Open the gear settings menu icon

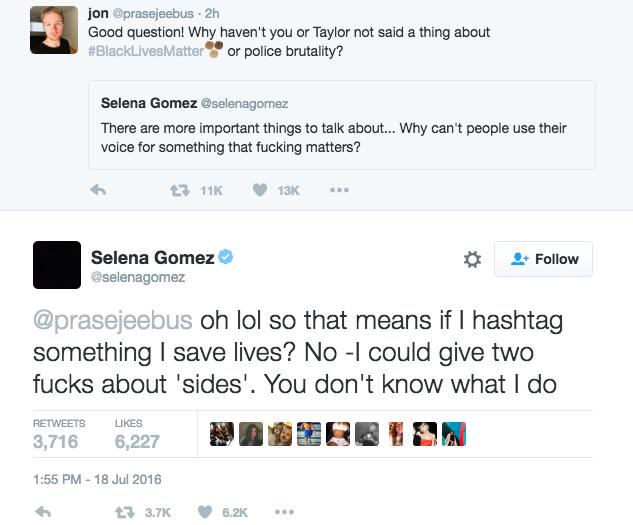pyautogui.click(x=473, y=259)
